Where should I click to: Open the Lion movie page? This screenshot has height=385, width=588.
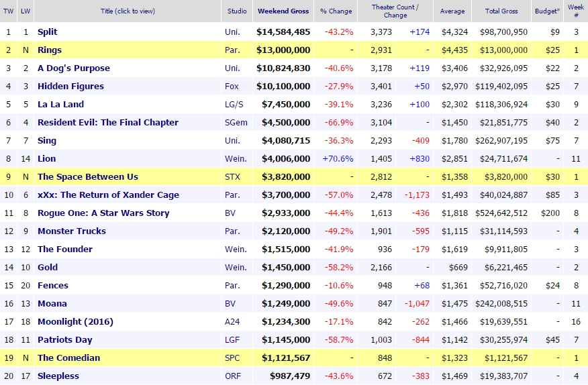click(x=46, y=158)
